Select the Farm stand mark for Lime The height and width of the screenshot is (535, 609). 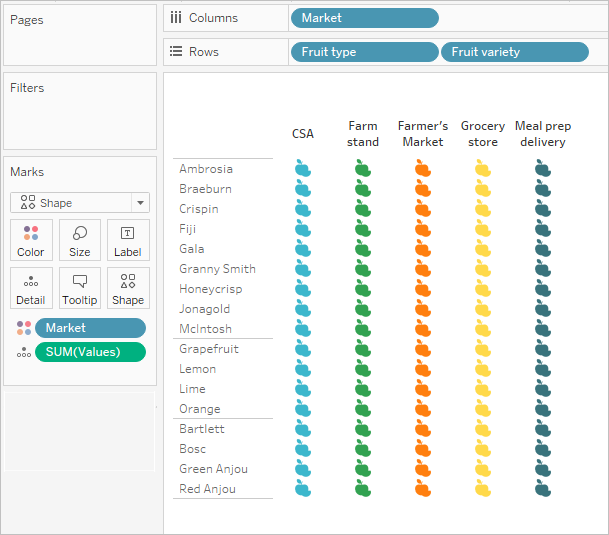[x=363, y=389]
